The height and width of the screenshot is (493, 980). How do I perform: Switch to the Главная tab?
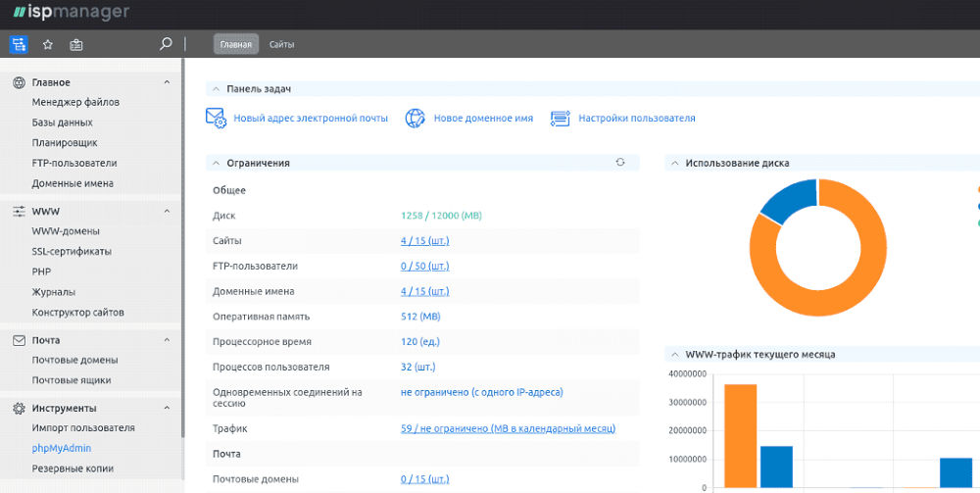coord(236,44)
